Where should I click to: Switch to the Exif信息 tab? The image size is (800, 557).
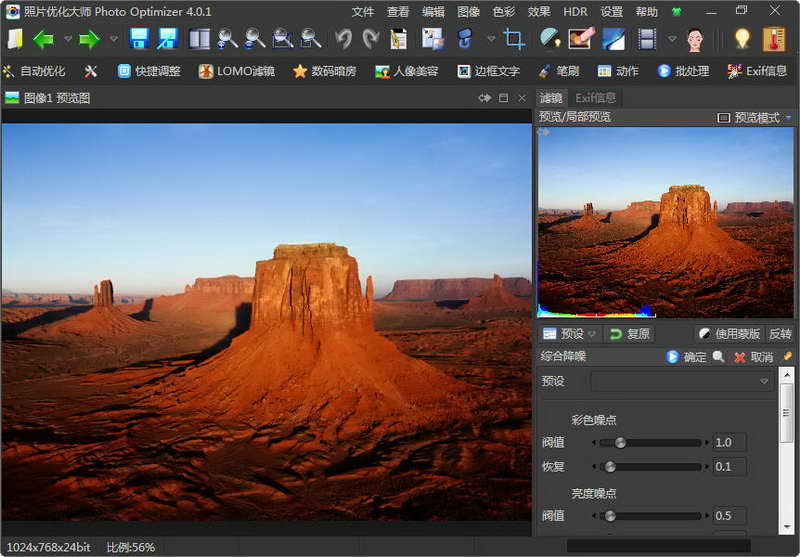pos(596,97)
